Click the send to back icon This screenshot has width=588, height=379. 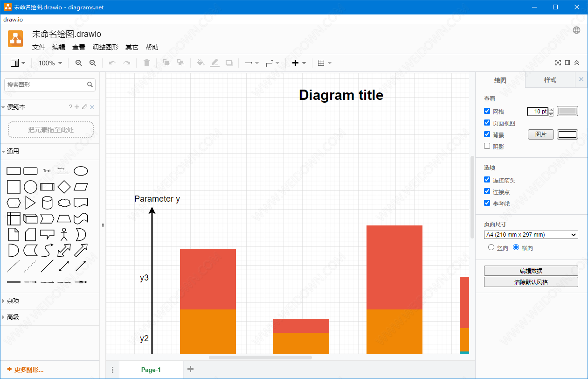coord(180,63)
